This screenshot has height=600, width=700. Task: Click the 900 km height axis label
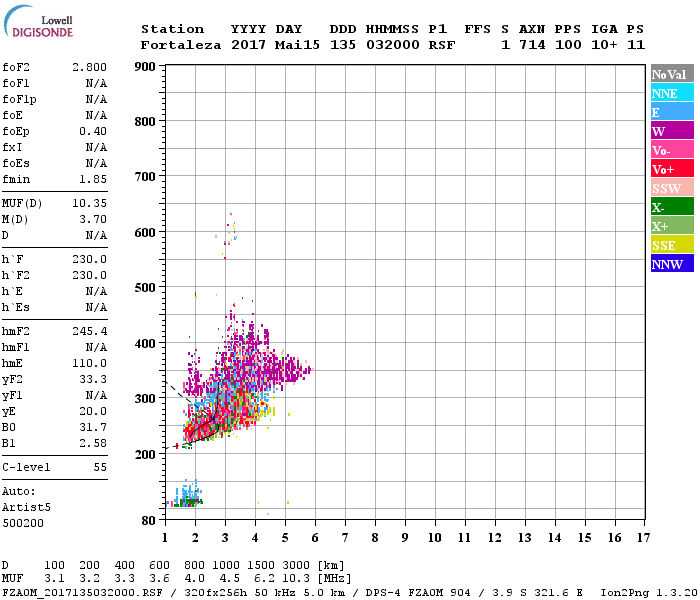pos(145,67)
